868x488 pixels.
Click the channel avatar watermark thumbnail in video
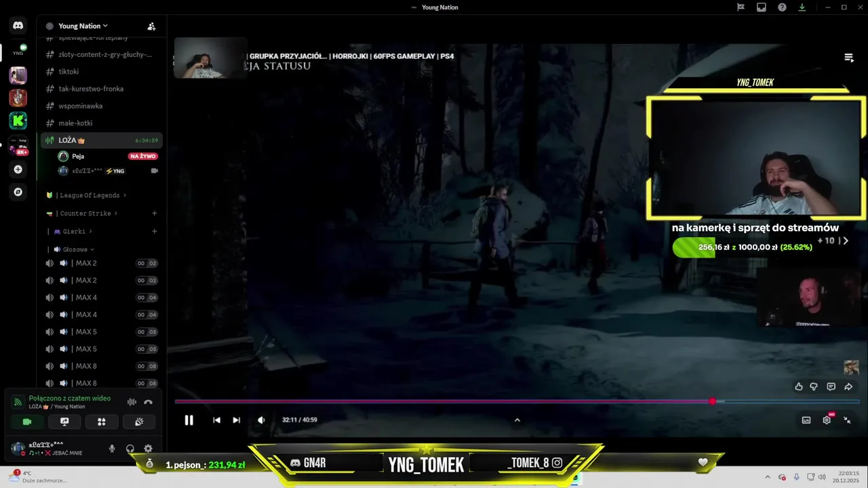pos(851,367)
